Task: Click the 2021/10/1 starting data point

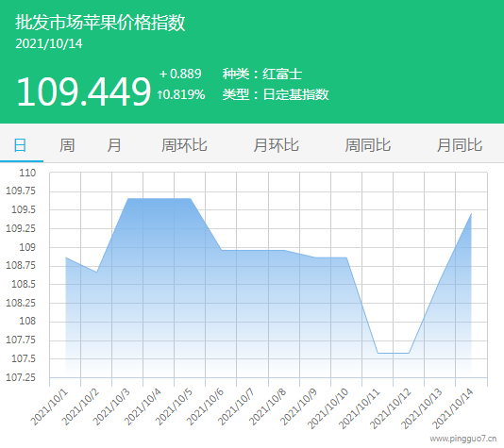Action: (x=65, y=257)
